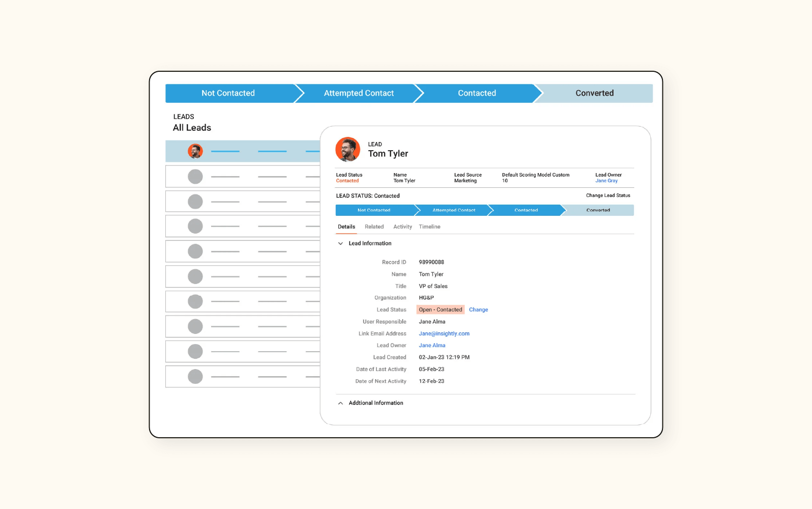The height and width of the screenshot is (509, 812).
Task: Open Jane Alma lead owner link
Action: click(432, 346)
